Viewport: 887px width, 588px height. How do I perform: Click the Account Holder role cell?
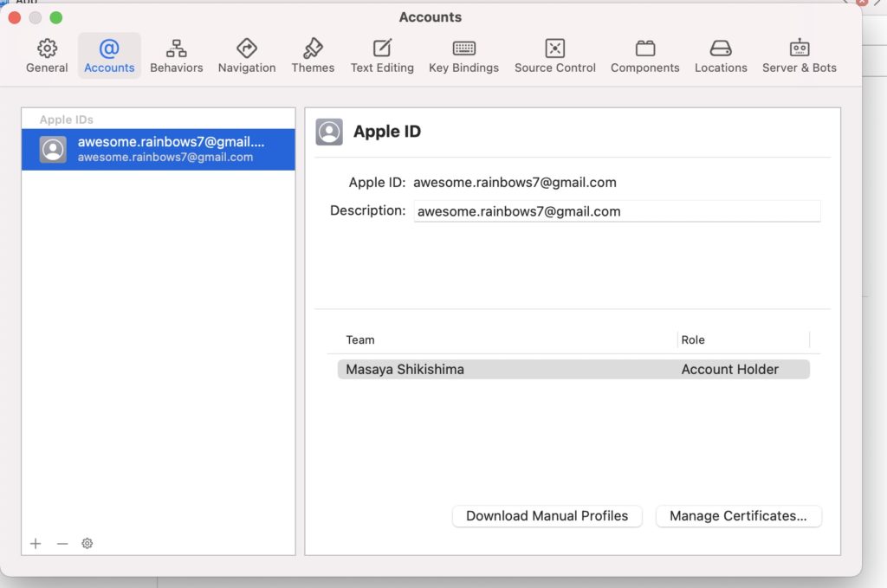coord(729,369)
